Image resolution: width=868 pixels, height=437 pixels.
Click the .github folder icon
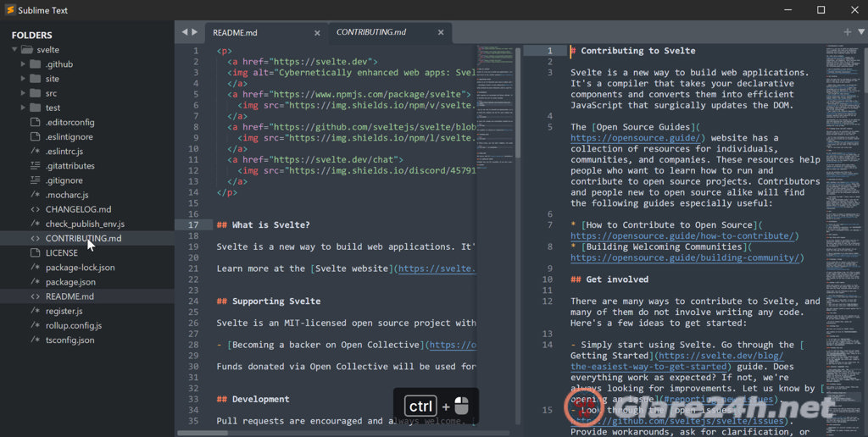pyautogui.click(x=36, y=64)
